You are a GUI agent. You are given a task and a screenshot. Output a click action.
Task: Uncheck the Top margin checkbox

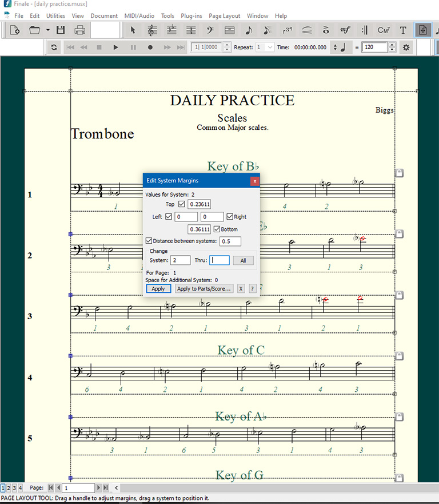coord(182,204)
